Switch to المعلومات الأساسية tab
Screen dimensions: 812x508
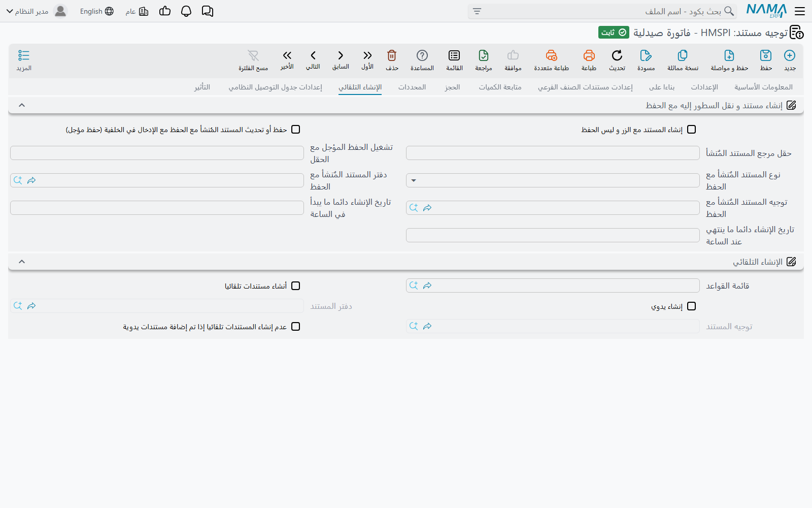tap(763, 87)
